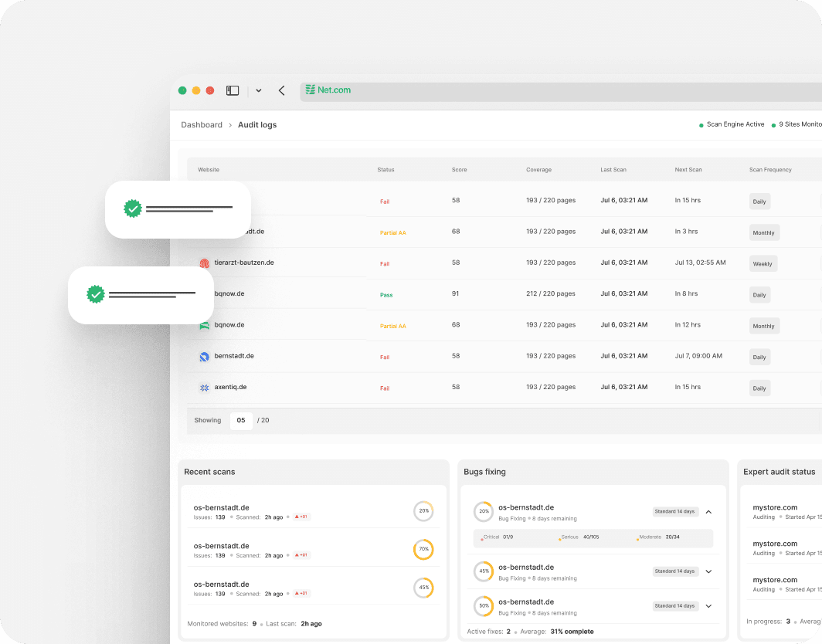Click the 45% progress ring in Bugs fixing

pyautogui.click(x=484, y=571)
